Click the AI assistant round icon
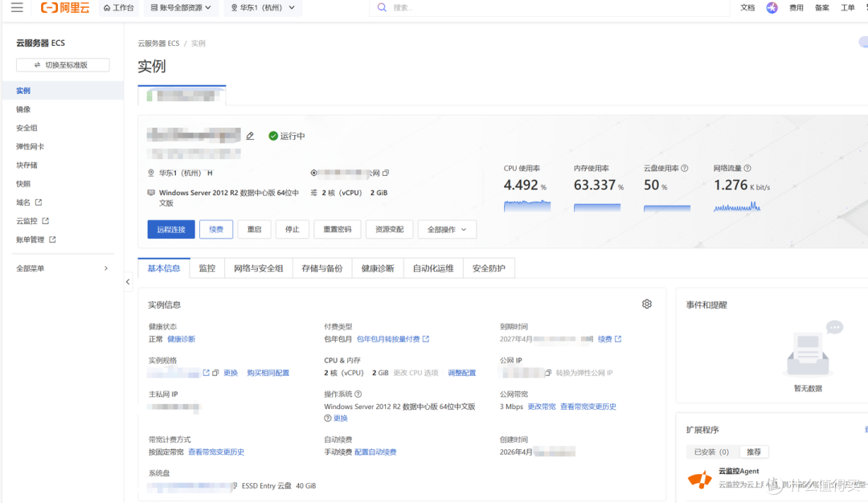Image resolution: width=868 pixels, height=503 pixels. (x=772, y=8)
